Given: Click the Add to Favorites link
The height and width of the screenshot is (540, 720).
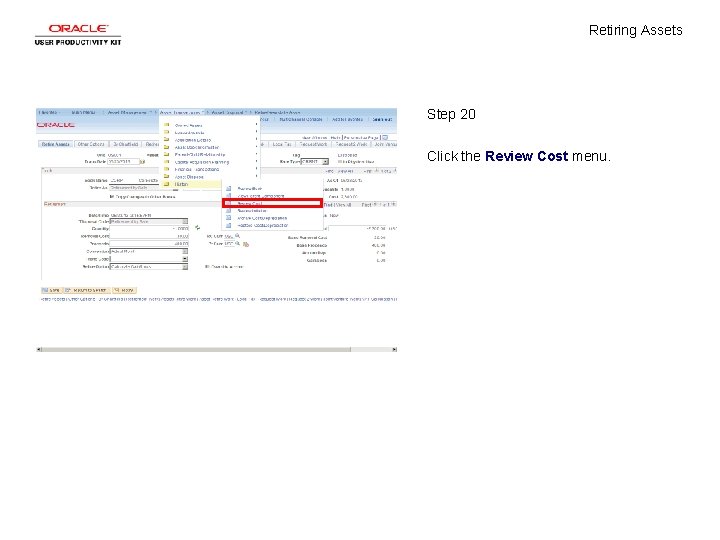Looking at the screenshot, I should (347, 119).
